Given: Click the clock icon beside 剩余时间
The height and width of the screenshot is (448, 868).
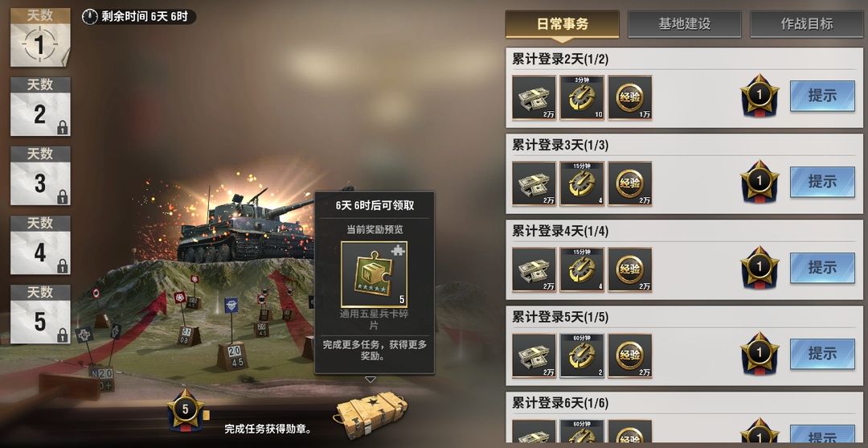Looking at the screenshot, I should pyautogui.click(x=90, y=17).
